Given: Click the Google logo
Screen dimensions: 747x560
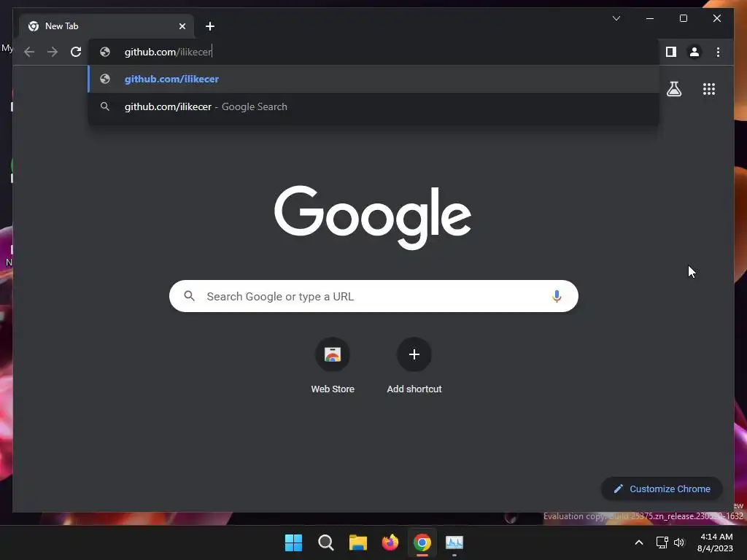Looking at the screenshot, I should pos(373,217).
